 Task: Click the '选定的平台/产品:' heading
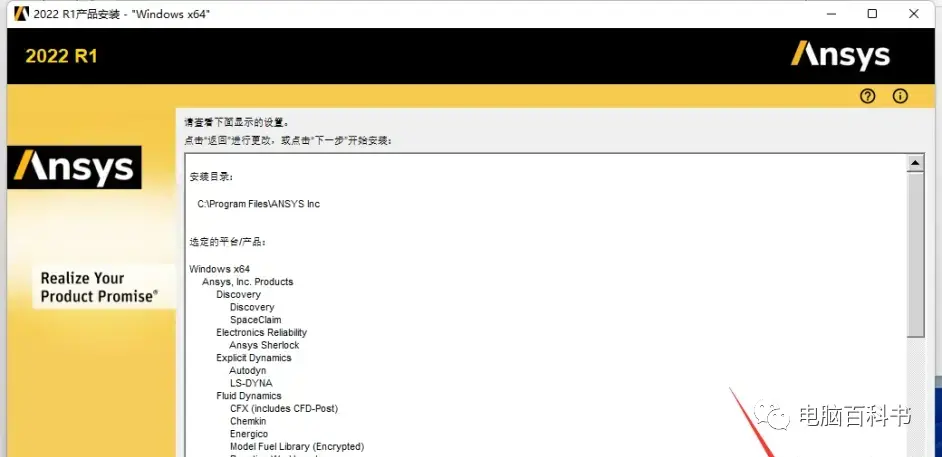(228, 243)
